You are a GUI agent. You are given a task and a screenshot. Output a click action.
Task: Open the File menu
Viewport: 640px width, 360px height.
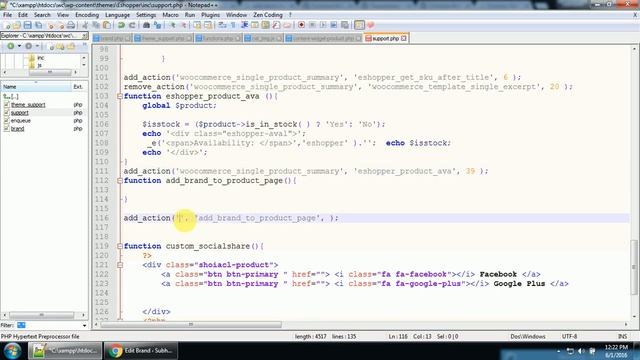tap(7, 15)
